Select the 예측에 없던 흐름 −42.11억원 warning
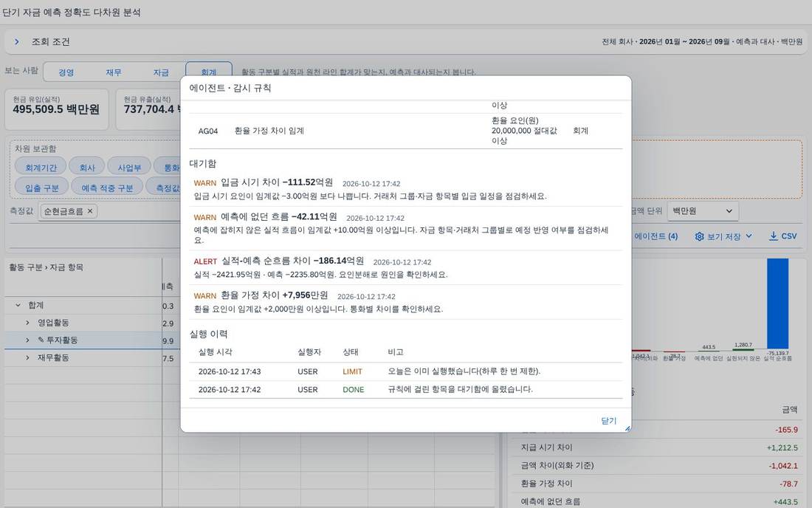 click(x=405, y=228)
